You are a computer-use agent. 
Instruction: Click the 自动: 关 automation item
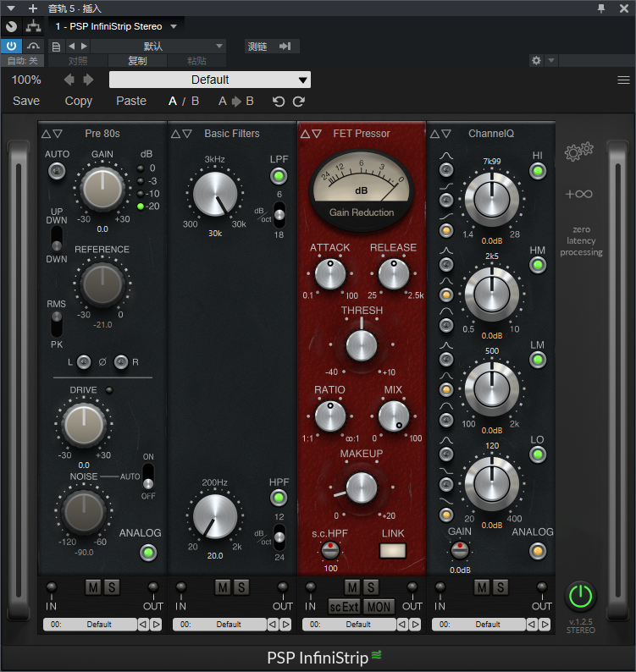click(23, 61)
